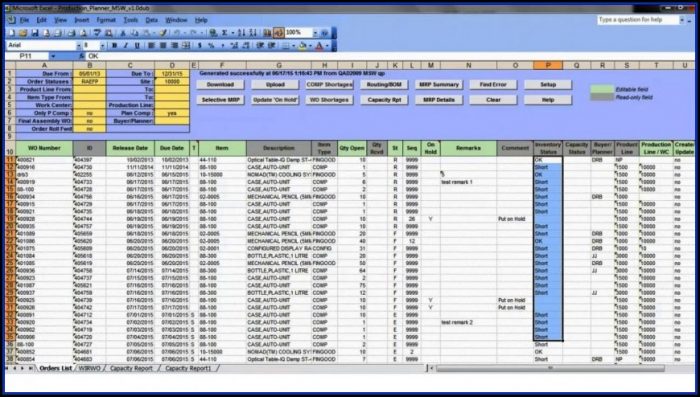Open the Name Box dropdown beside P11

pyautogui.click(x=53, y=56)
